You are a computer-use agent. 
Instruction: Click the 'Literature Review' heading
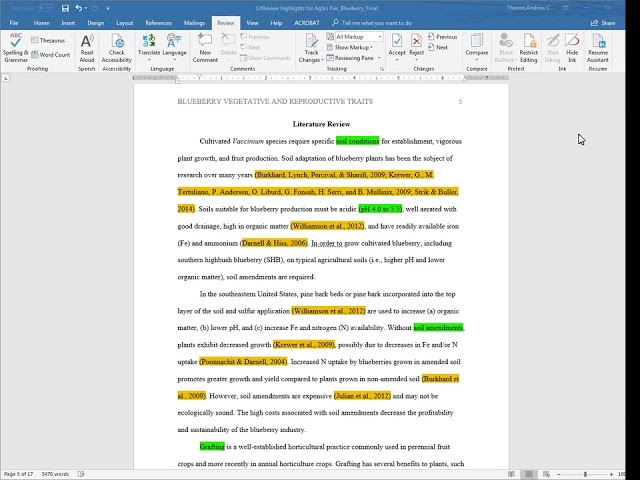click(321, 124)
